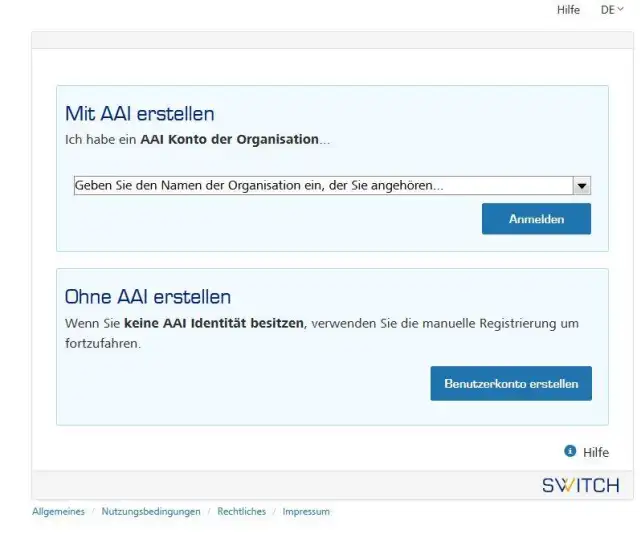Click the 'Ohne AAI erstellen' heading
Screen dimensions: 640x542
tap(148, 297)
